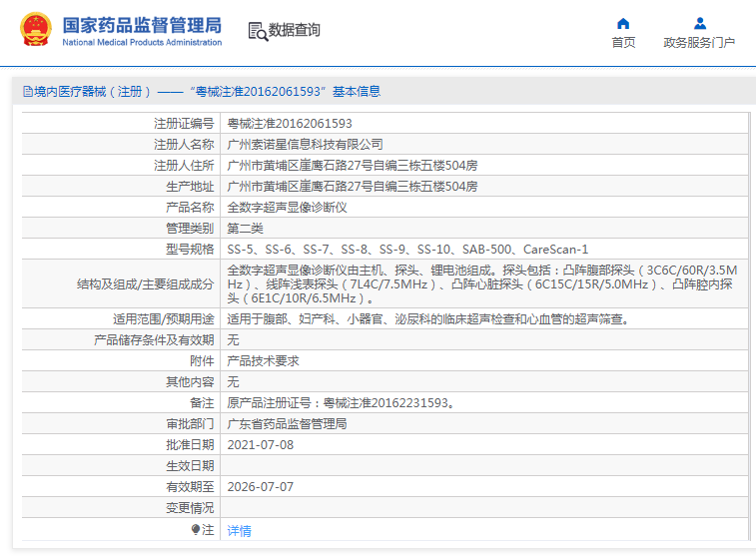Click the document icon before 境内医疗器械

(26, 92)
